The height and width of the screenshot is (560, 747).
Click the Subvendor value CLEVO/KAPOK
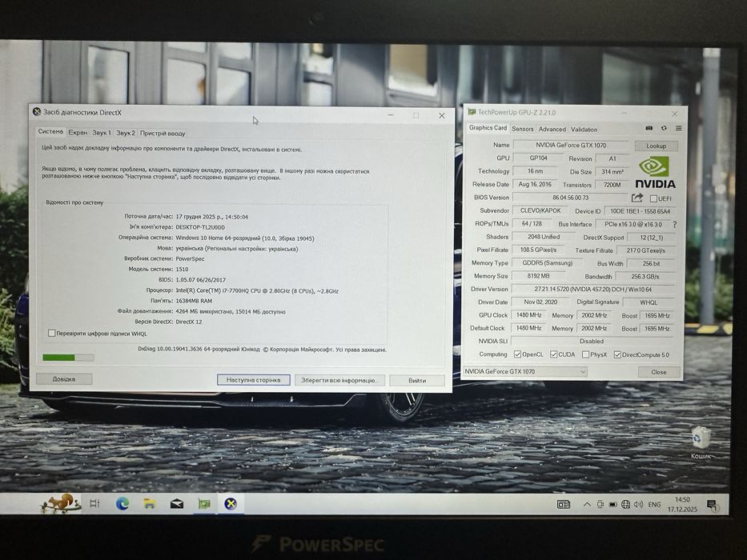tap(540, 210)
